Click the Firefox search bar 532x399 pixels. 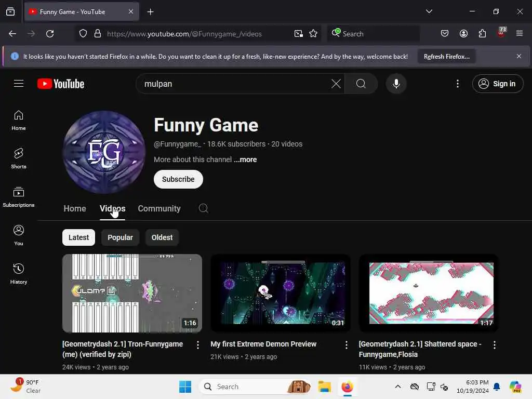373,34
